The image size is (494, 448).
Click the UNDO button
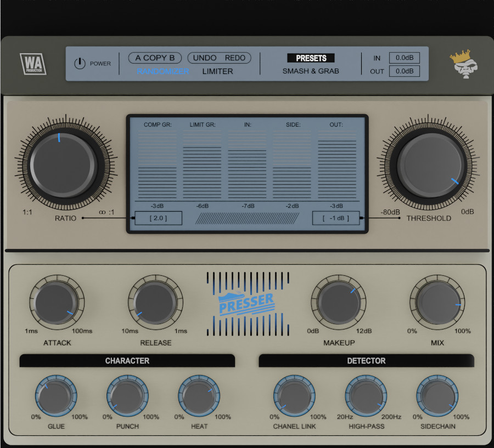point(205,58)
